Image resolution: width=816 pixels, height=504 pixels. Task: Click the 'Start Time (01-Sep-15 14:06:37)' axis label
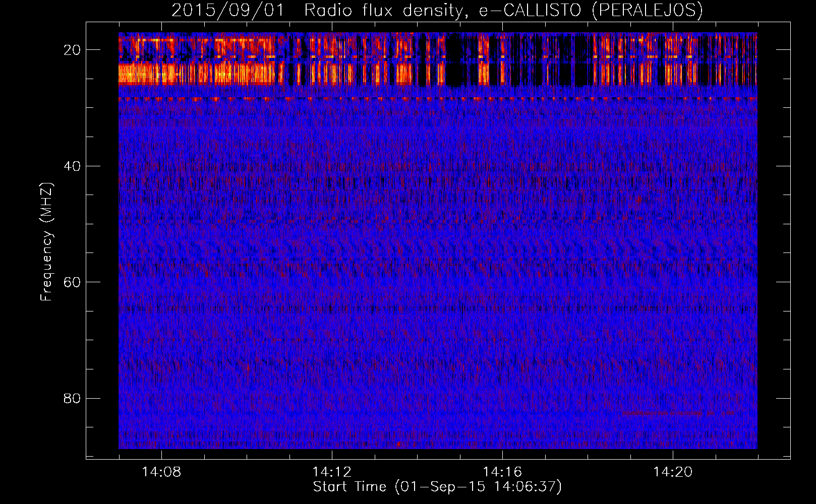tap(437, 487)
